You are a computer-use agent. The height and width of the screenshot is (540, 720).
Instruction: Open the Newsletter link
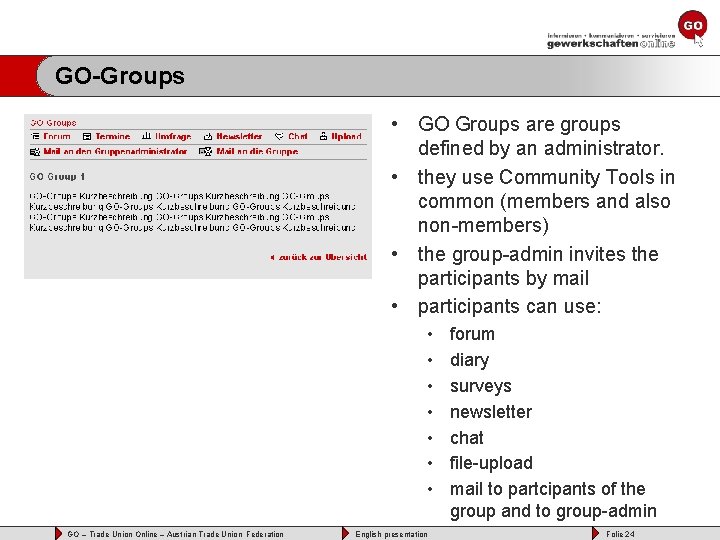pyautogui.click(x=239, y=136)
